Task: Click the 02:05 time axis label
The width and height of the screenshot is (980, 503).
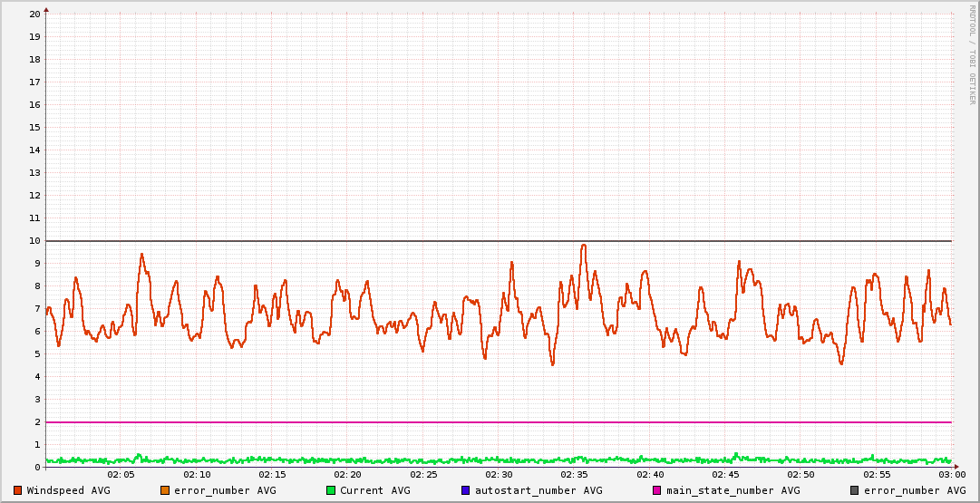Action: point(121,474)
